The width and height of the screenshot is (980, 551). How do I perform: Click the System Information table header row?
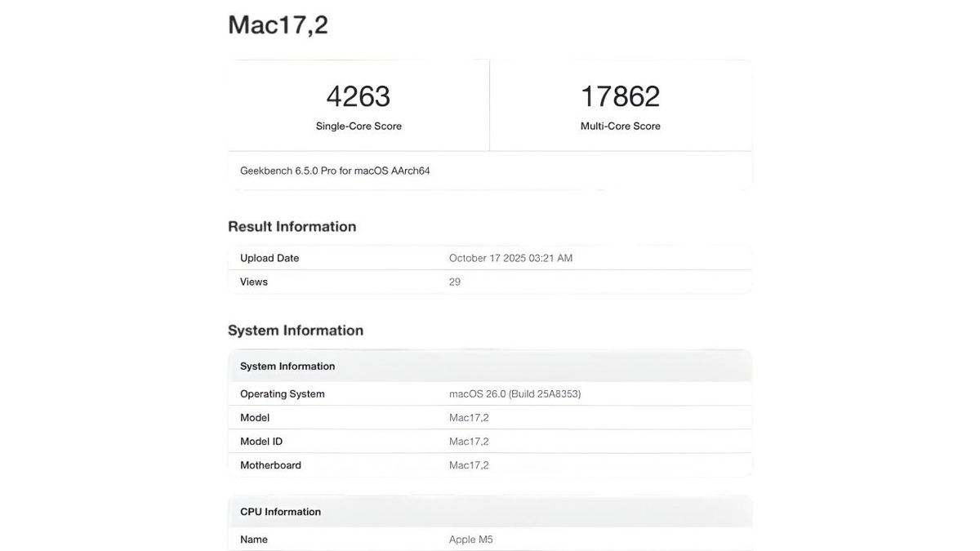coord(490,366)
